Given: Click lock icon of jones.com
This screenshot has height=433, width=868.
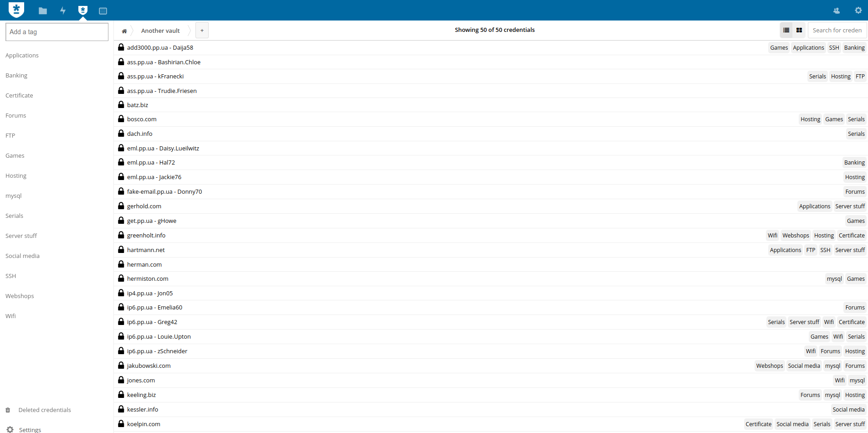Looking at the screenshot, I should [x=121, y=380].
